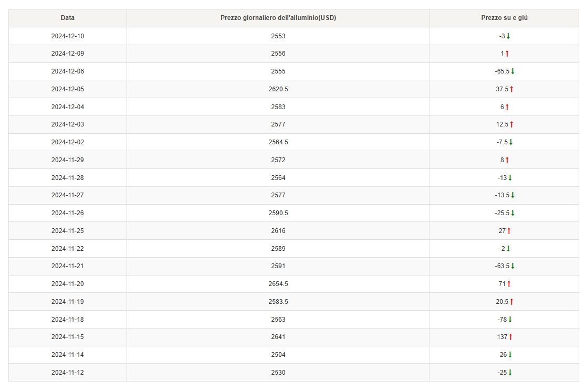Click the red up arrow beside 27
Image resolution: width=586 pixels, height=392 pixels.
pos(509,231)
